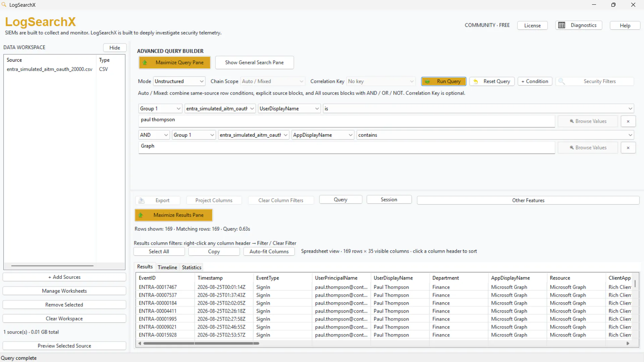The image size is (644, 362).
Task: Click the green arrow icon on Maximize Query Pane
Action: (x=145, y=63)
